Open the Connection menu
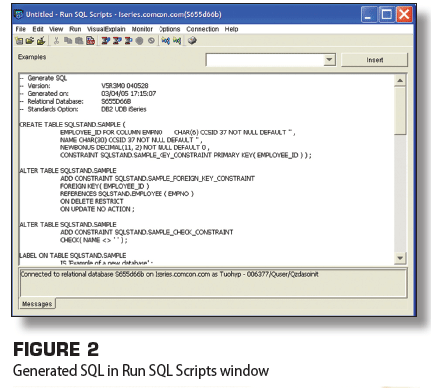Image resolution: width=431 pixels, height=389 pixels. point(203,29)
